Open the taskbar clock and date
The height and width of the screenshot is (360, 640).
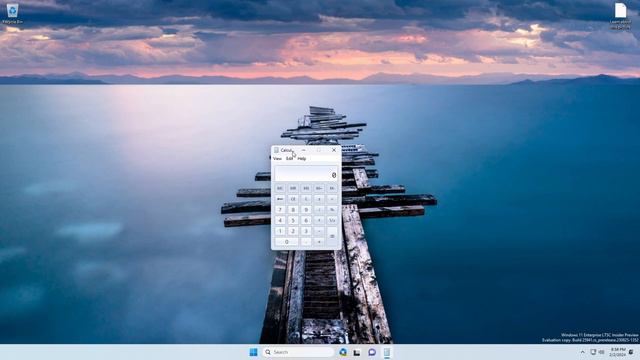[x=618, y=352]
